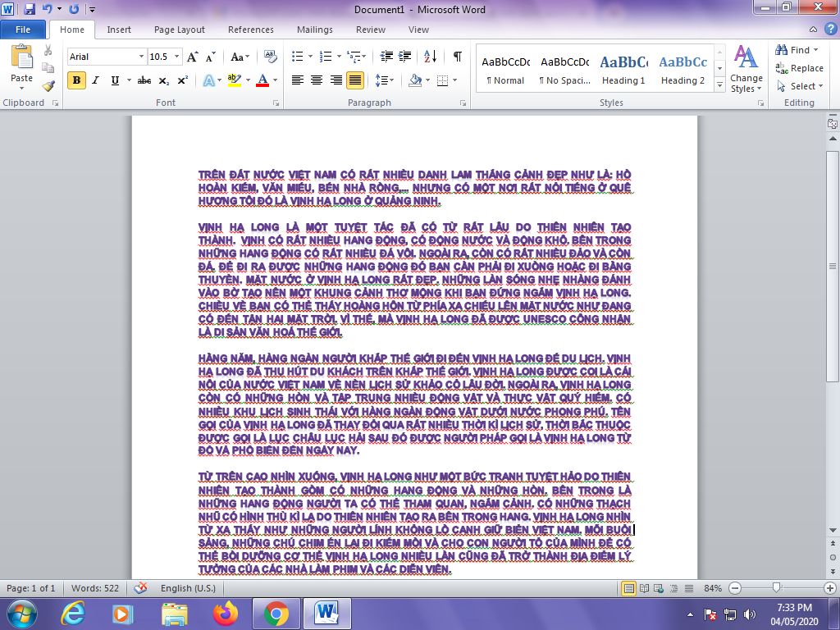840x630 pixels.
Task: Redo action in Quick Access Toolbar
Action: coord(75,9)
